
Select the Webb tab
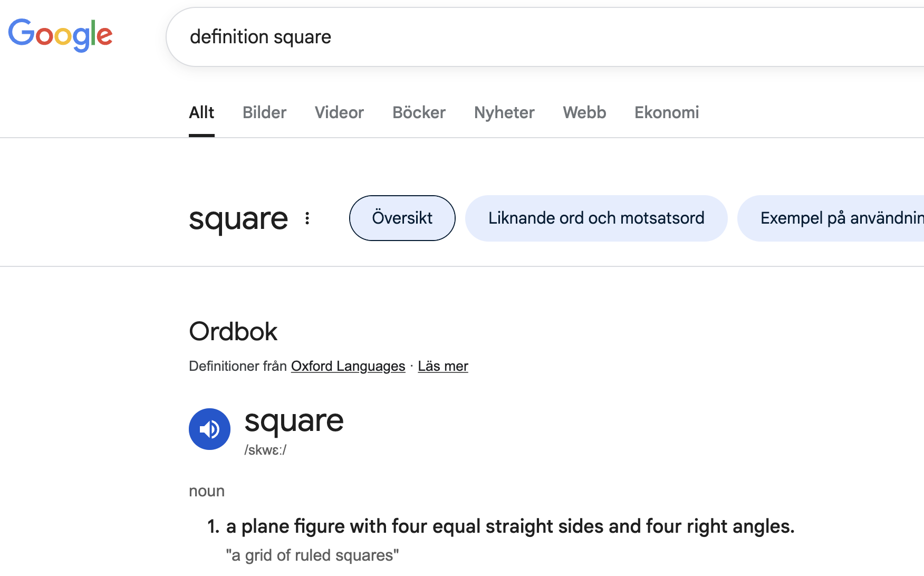pyautogui.click(x=584, y=112)
